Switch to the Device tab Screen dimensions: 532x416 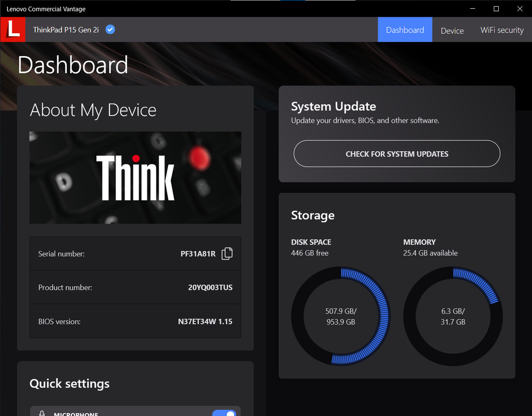pyautogui.click(x=452, y=30)
